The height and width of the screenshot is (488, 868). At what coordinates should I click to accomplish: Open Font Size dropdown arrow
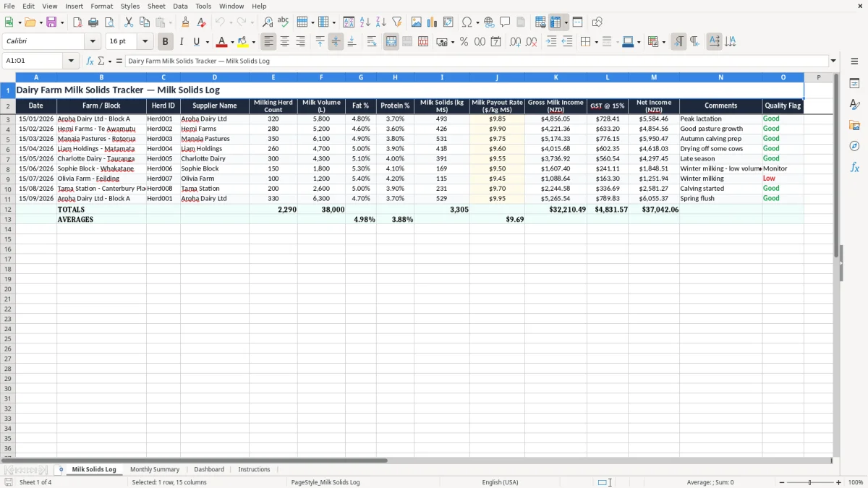145,42
